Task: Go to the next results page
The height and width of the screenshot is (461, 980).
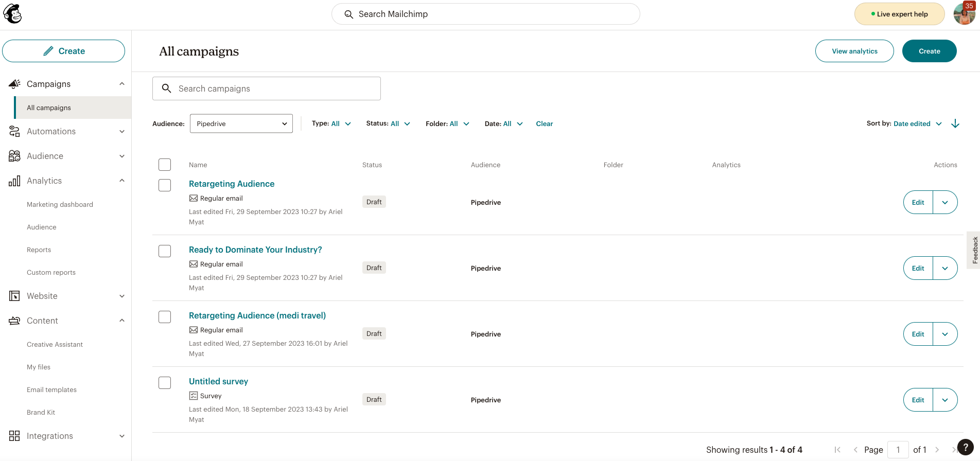Action: (x=937, y=450)
